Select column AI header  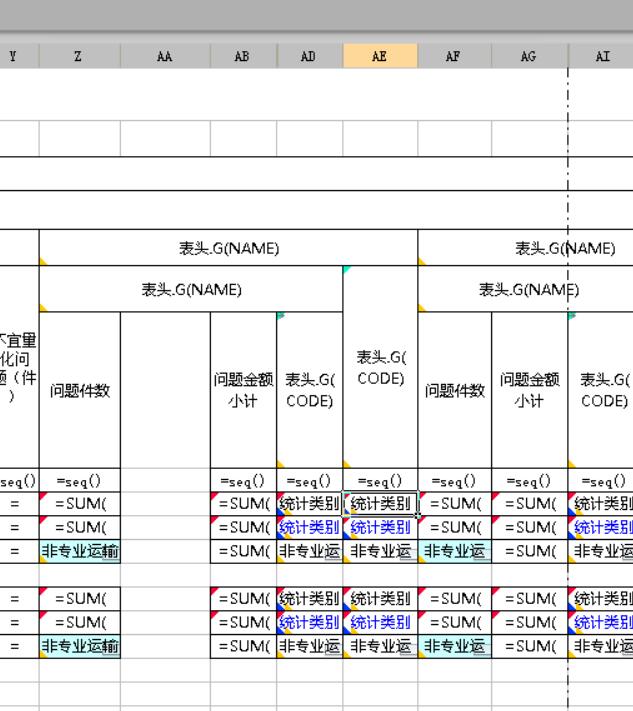click(600, 56)
